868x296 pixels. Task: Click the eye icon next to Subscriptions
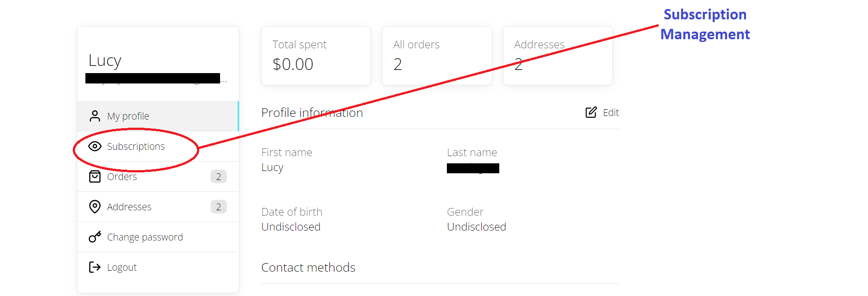coord(95,146)
